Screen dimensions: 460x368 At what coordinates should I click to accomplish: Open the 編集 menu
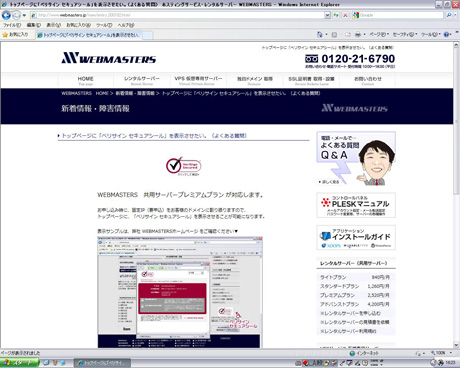coord(34,25)
